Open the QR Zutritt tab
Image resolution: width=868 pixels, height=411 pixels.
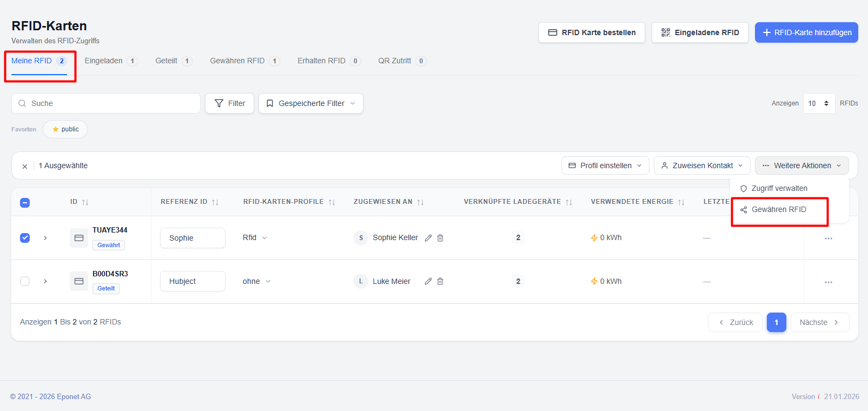point(402,61)
